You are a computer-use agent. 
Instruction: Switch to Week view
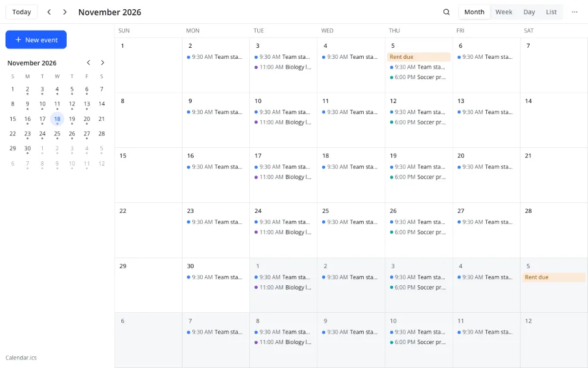point(503,12)
